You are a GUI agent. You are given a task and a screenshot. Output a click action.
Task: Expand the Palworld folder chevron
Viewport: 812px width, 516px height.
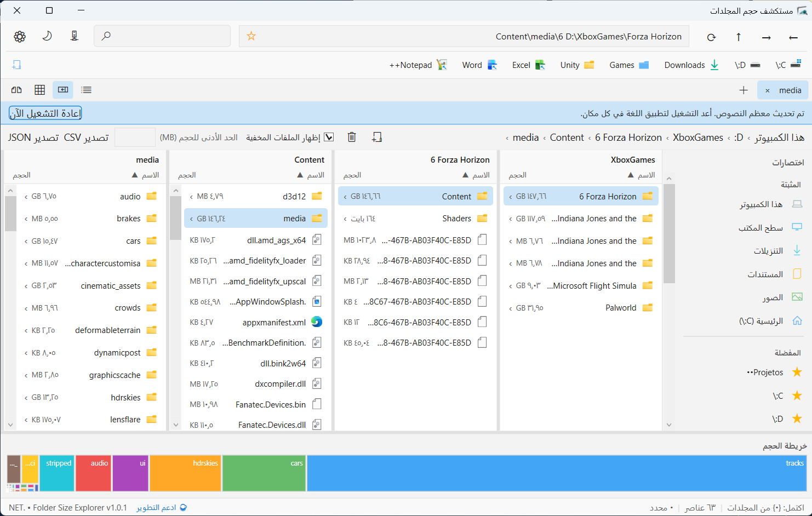511,308
